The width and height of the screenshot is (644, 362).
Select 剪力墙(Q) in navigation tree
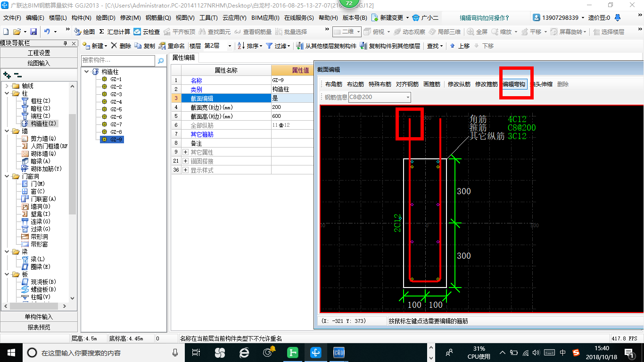[43, 139]
